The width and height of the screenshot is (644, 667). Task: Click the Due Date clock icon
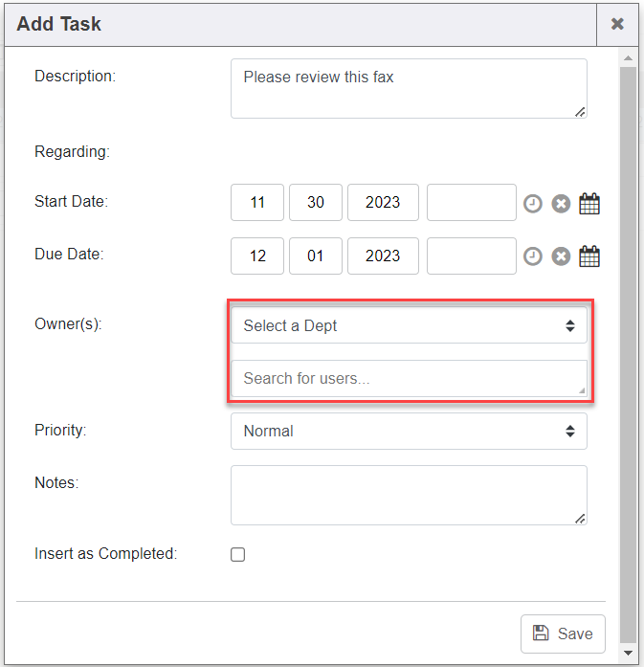(x=533, y=256)
